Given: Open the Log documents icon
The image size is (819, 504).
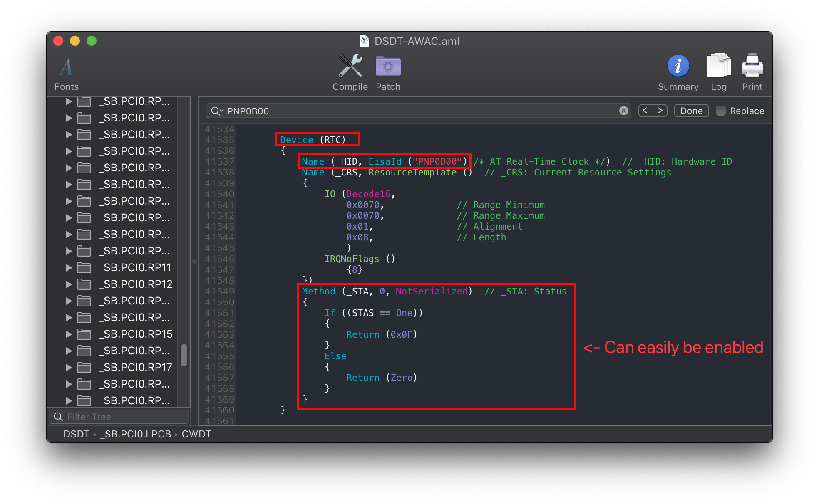Looking at the screenshot, I should point(718,66).
